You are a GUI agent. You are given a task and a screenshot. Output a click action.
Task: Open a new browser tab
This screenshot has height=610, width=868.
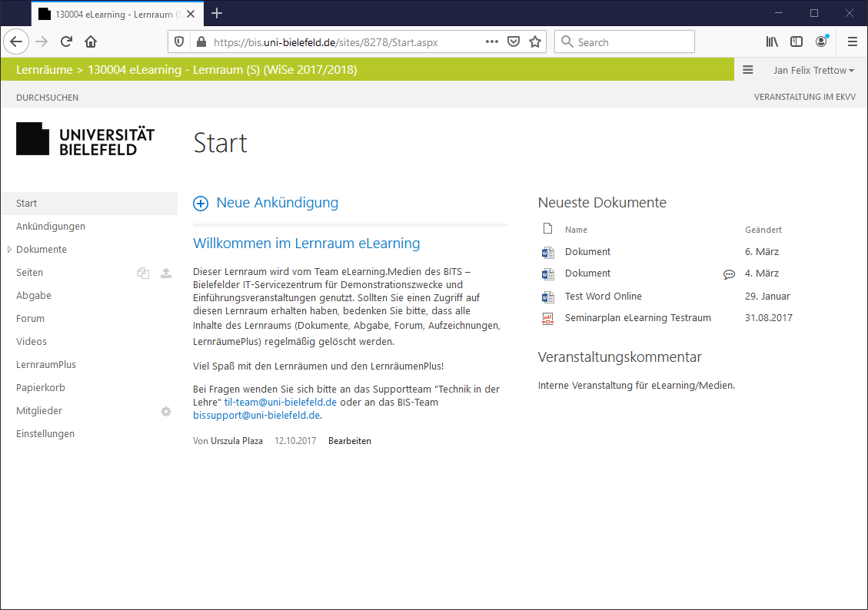217,13
